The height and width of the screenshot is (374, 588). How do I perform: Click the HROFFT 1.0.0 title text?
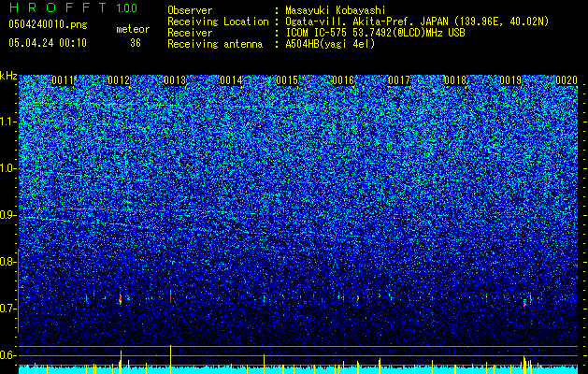(73, 7)
